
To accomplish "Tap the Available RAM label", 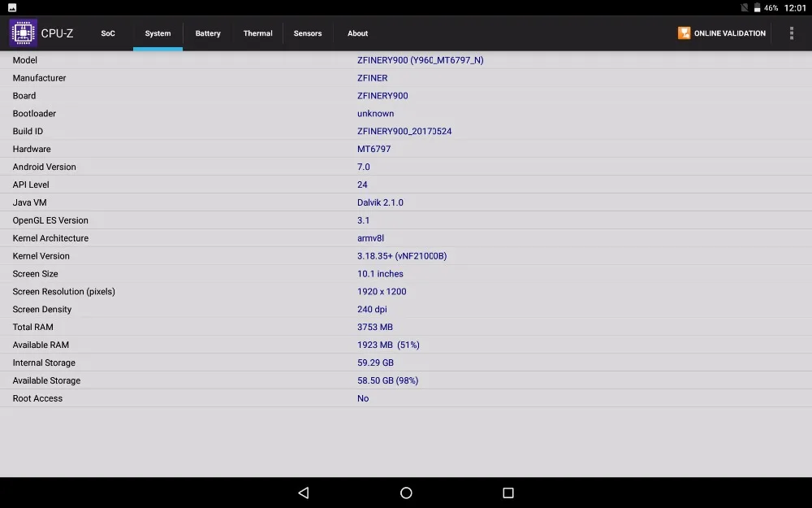I will click(x=41, y=345).
